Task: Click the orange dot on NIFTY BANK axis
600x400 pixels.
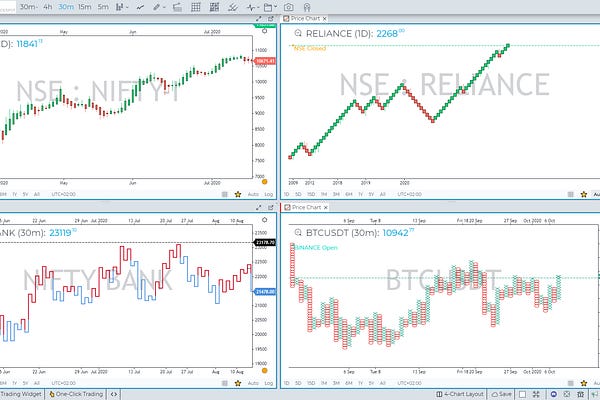Action: (264, 370)
